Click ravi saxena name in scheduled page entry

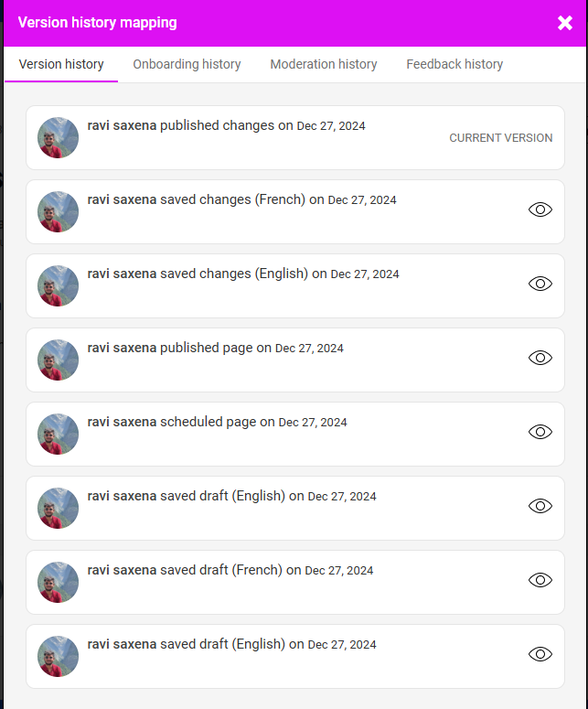coord(122,422)
